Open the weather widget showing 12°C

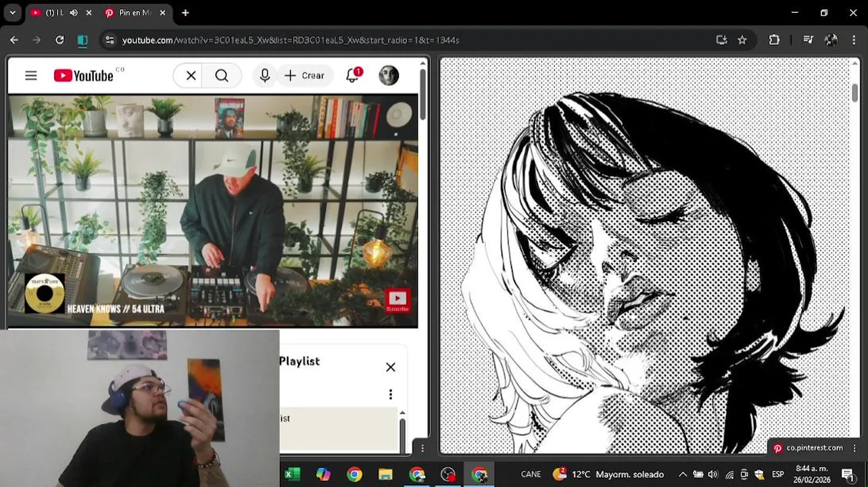pyautogui.click(x=608, y=474)
